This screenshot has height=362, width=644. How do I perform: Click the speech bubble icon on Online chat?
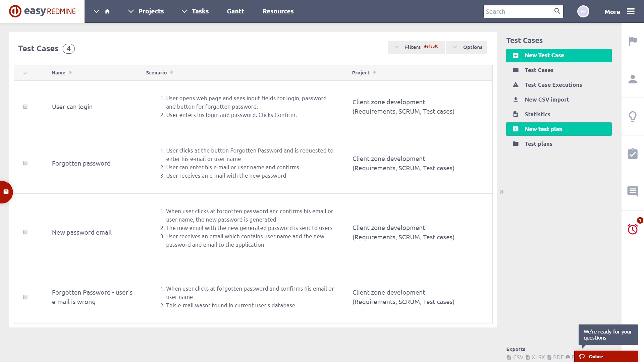582,357
